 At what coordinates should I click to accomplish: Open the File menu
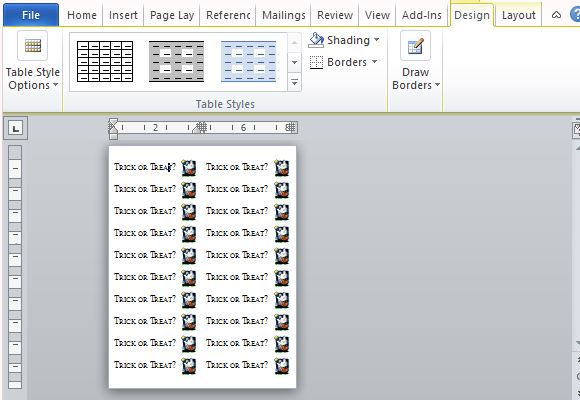pyautogui.click(x=31, y=15)
